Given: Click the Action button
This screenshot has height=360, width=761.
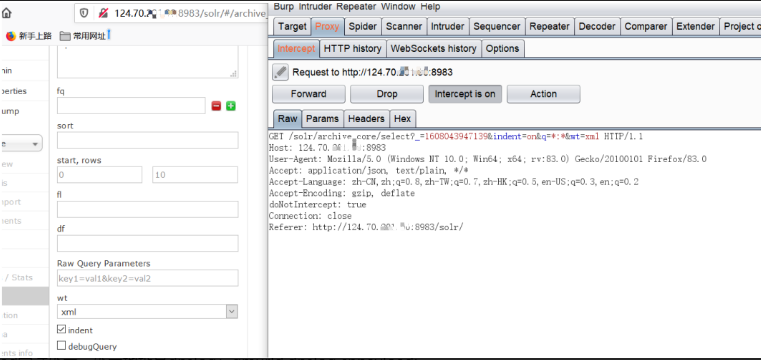Looking at the screenshot, I should click(544, 94).
